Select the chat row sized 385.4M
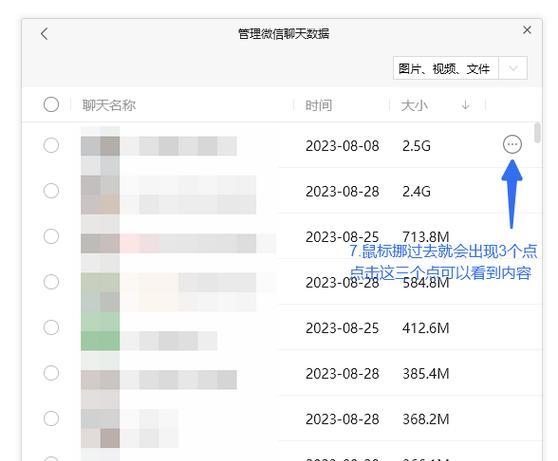The height and width of the screenshot is (461, 558). click(51, 373)
